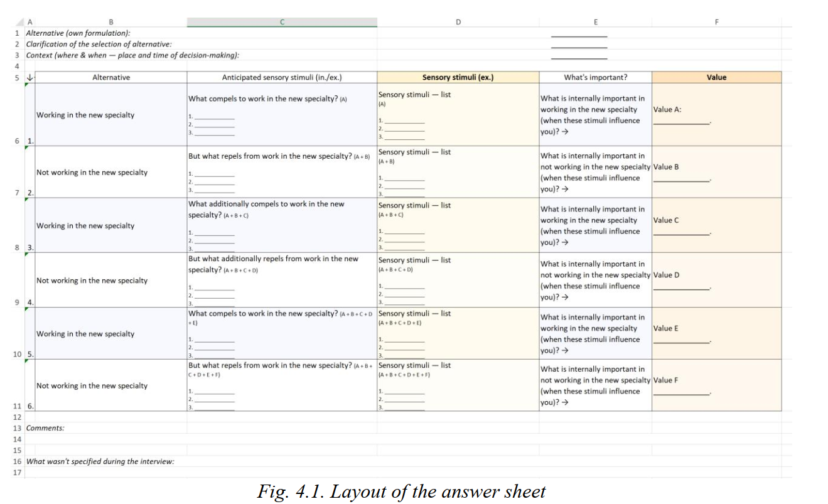Click 'What compels to work in the new specialty? (A)' cell
The image size is (828, 504).
click(282, 115)
